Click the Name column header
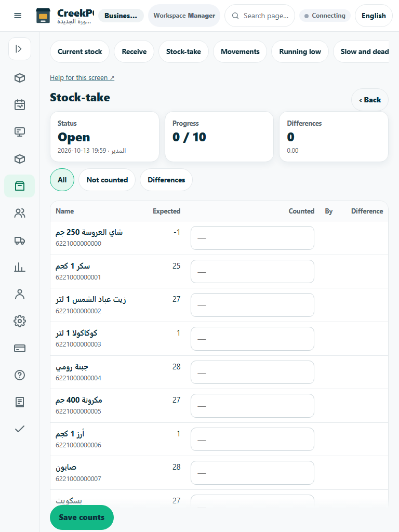The width and height of the screenshot is (399, 532). coord(65,211)
